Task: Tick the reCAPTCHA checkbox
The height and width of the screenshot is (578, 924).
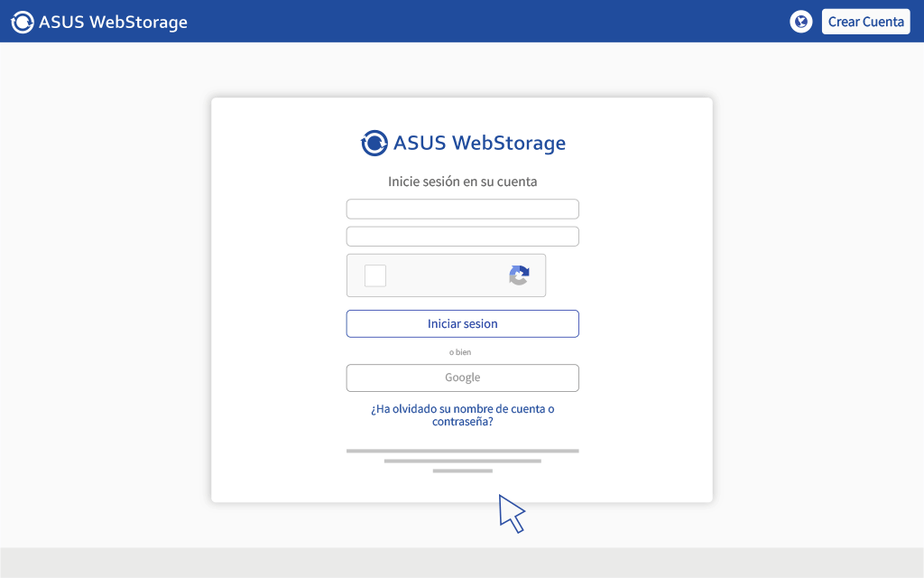Action: tap(375, 275)
